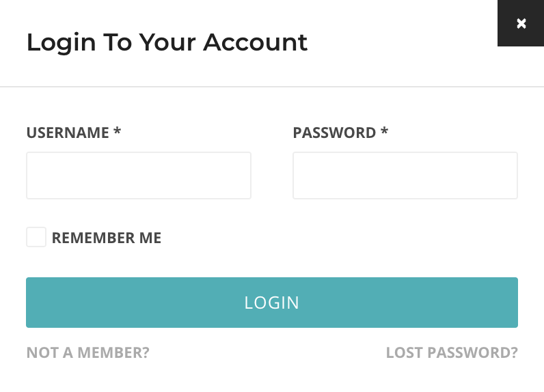Click the REMEMBER ME label text
This screenshot has height=392, width=544.
coord(107,238)
